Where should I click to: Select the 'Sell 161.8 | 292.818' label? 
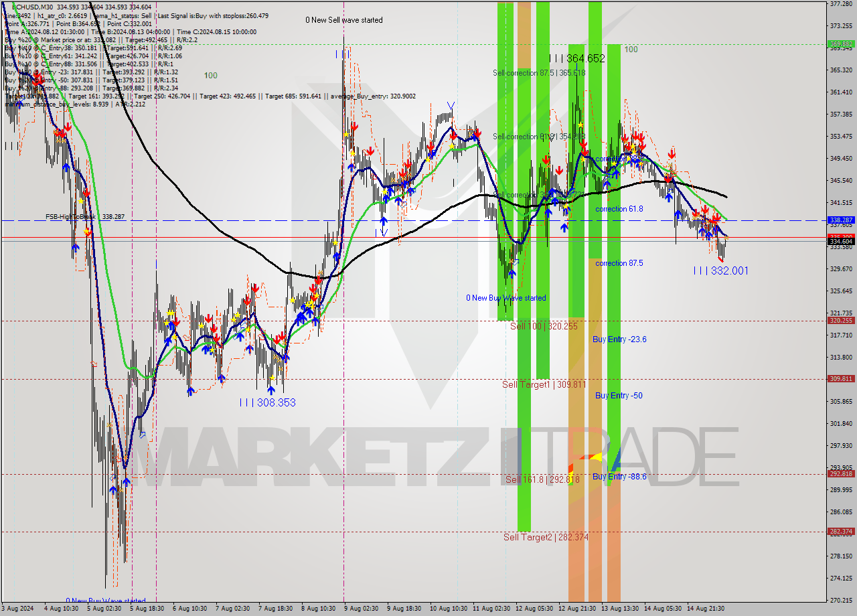coord(542,479)
